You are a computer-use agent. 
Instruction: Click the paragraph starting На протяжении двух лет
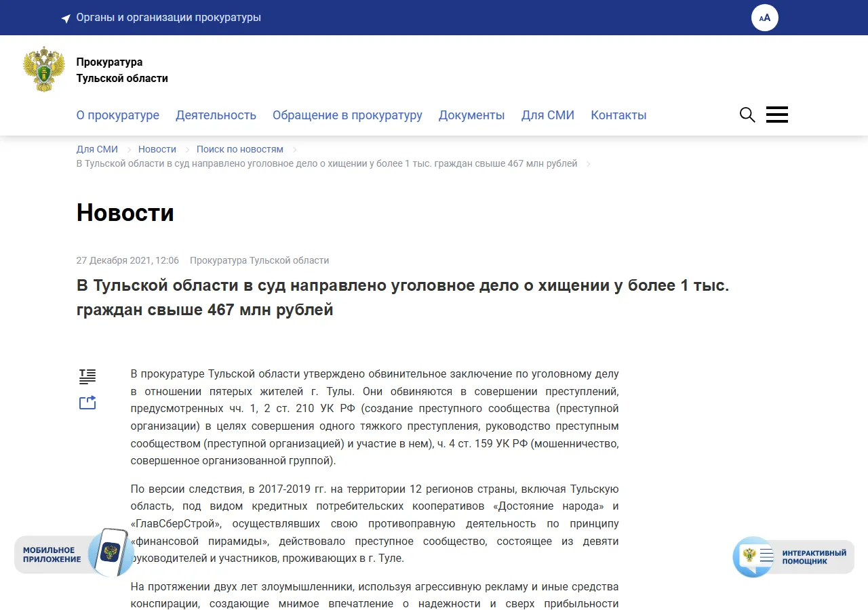(x=374, y=595)
